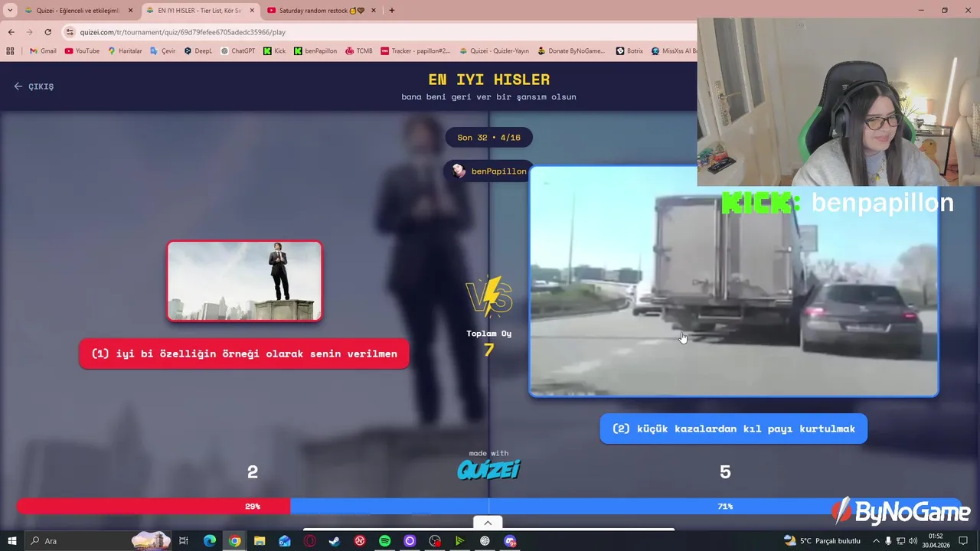Open Task View on the taskbar
980x551 pixels.
click(184, 541)
